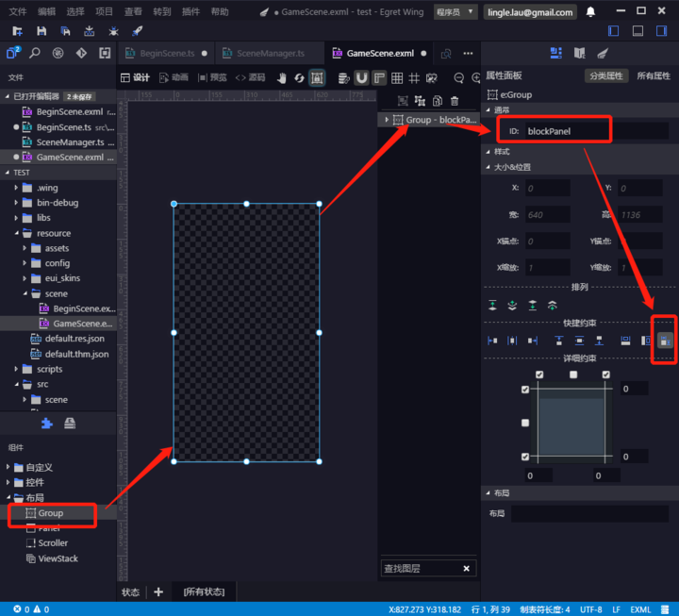Apply the right-align quick constraint
679x616 pixels.
(533, 341)
